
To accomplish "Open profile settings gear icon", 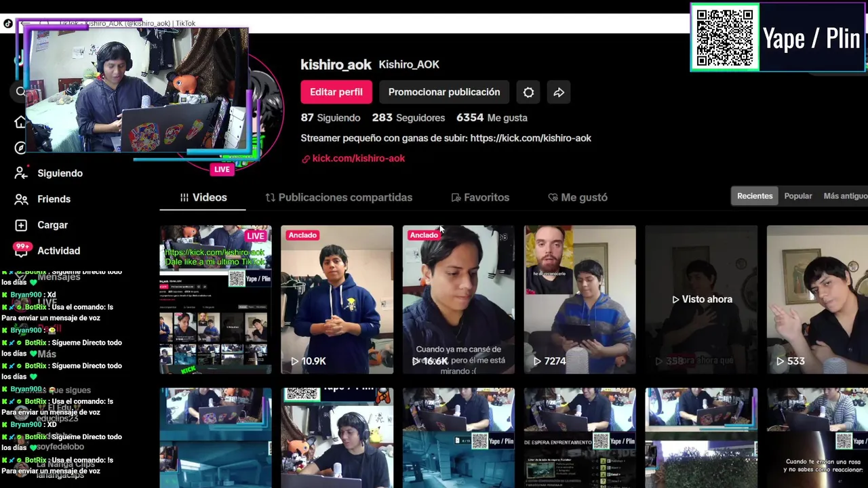I will click(x=528, y=92).
